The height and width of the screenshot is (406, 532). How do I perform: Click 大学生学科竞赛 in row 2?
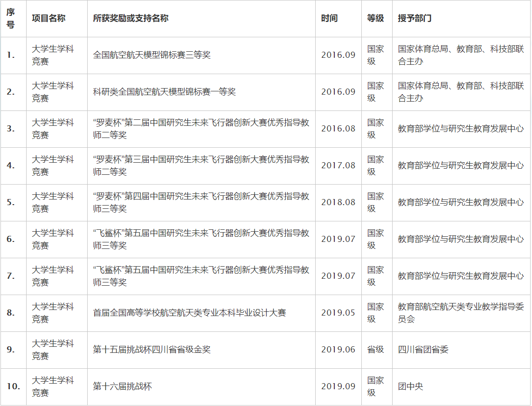(57, 92)
